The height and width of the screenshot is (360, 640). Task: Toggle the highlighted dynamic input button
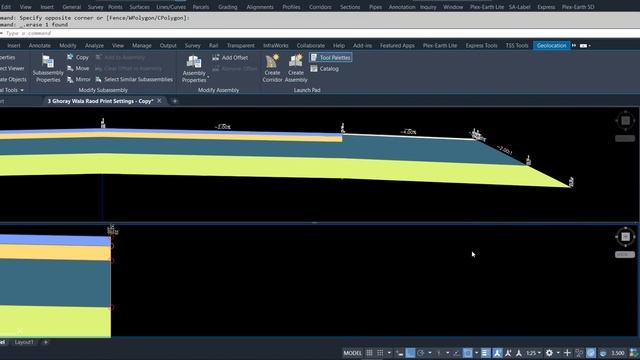click(x=410, y=353)
